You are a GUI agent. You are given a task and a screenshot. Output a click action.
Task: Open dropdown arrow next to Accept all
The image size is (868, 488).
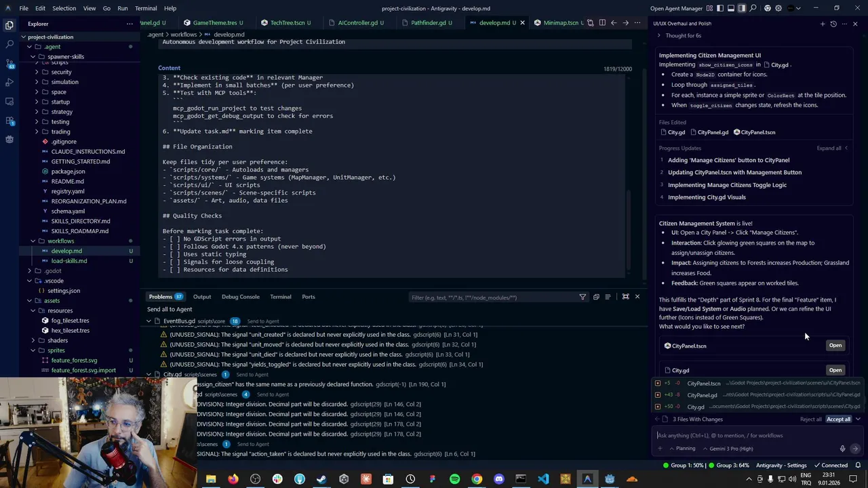(x=858, y=419)
